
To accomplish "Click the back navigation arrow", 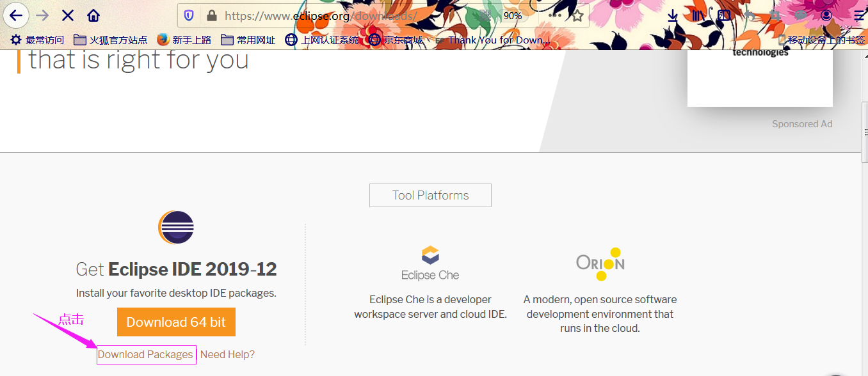I will tap(16, 15).
